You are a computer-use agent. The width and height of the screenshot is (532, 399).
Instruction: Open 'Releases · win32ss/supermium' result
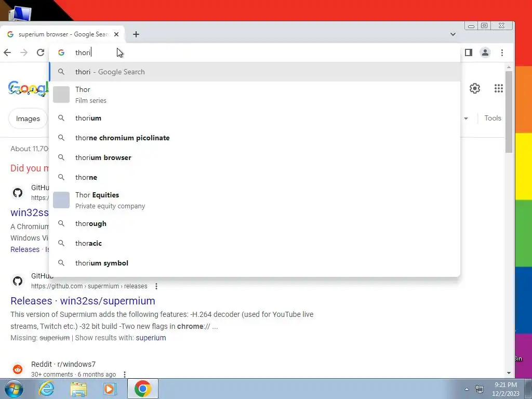coord(83,301)
